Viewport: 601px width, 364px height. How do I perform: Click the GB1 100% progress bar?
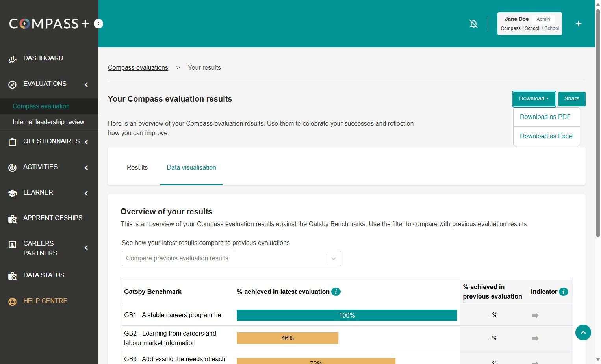tap(347, 315)
